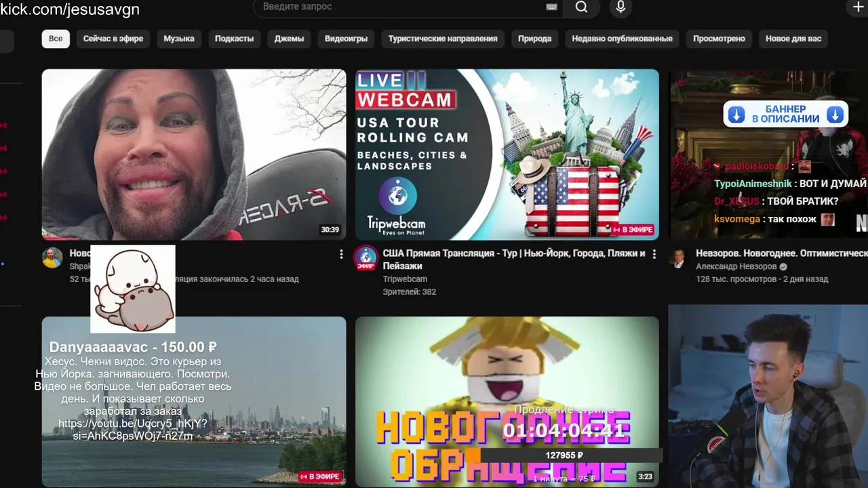The image size is (868, 488).
Task: Open the hooded man video thumbnail
Action: [194, 155]
